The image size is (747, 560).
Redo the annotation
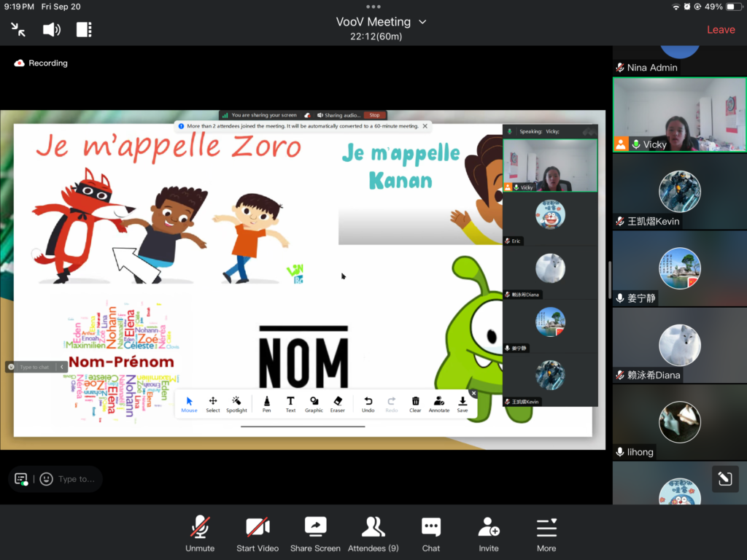[x=391, y=404]
